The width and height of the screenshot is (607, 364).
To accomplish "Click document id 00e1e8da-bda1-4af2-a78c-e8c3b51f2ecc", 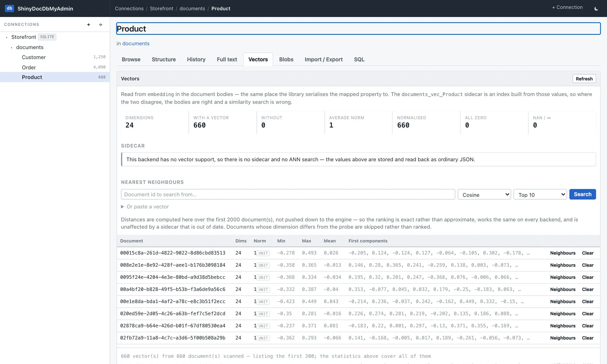I will point(173,301).
